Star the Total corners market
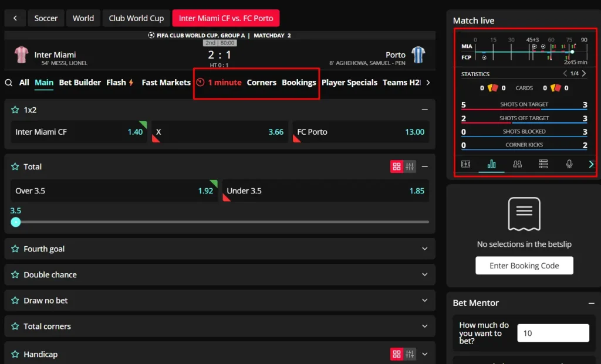The height and width of the screenshot is (364, 601). [15, 326]
